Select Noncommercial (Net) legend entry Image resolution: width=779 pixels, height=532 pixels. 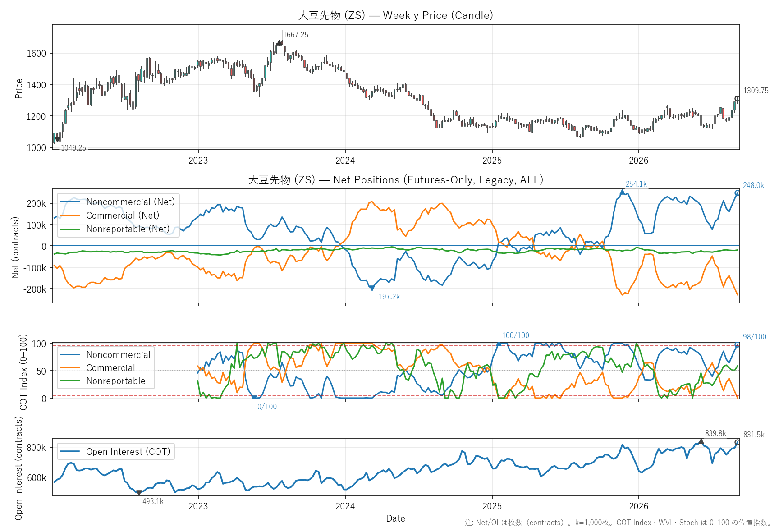coord(118,202)
